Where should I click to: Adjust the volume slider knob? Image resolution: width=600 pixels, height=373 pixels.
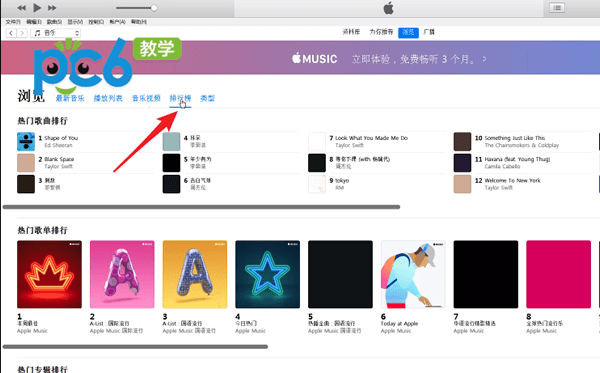coord(154,8)
